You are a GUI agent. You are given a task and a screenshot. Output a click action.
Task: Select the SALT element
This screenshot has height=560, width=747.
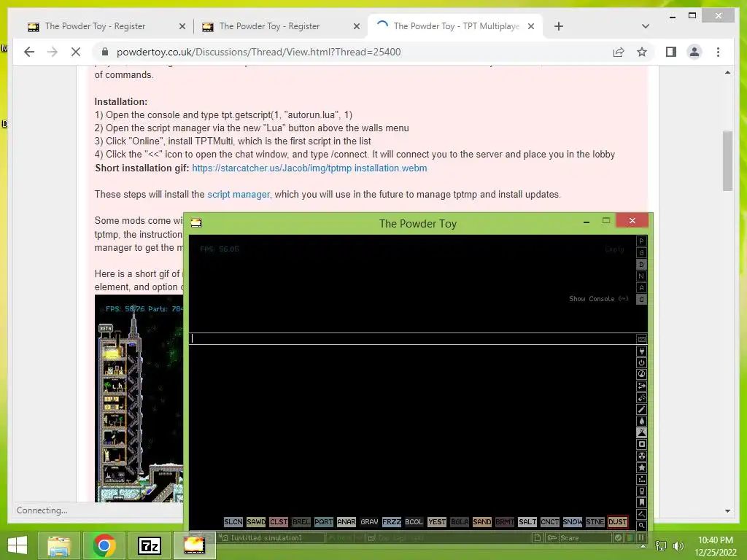click(527, 522)
